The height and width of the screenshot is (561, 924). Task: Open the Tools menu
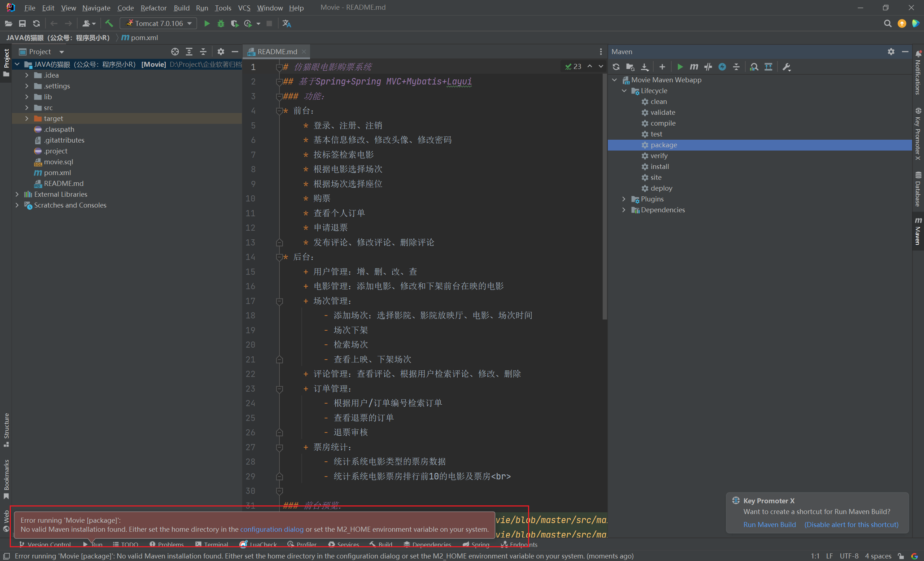(x=223, y=8)
